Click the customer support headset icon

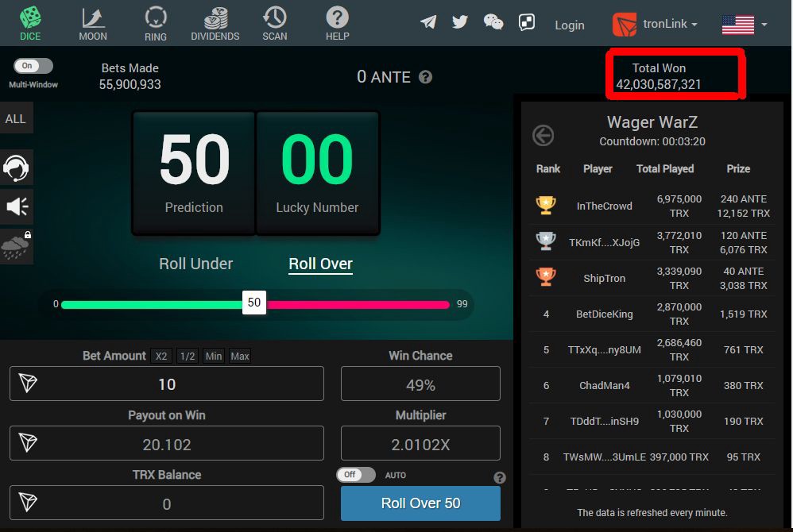16,168
